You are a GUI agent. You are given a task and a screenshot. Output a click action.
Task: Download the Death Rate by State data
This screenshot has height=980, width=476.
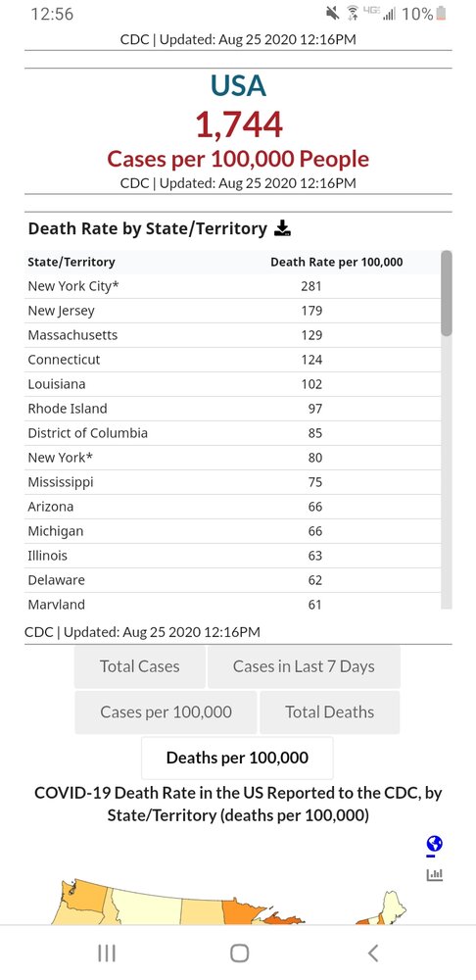[x=282, y=228]
